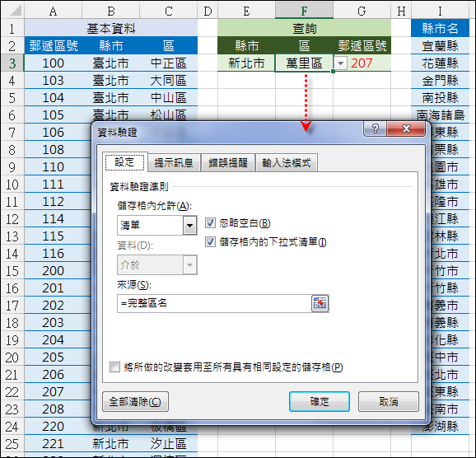The height and width of the screenshot is (458, 476).
Task: Click cell 南海諸島 in column I
Action: coord(441,115)
